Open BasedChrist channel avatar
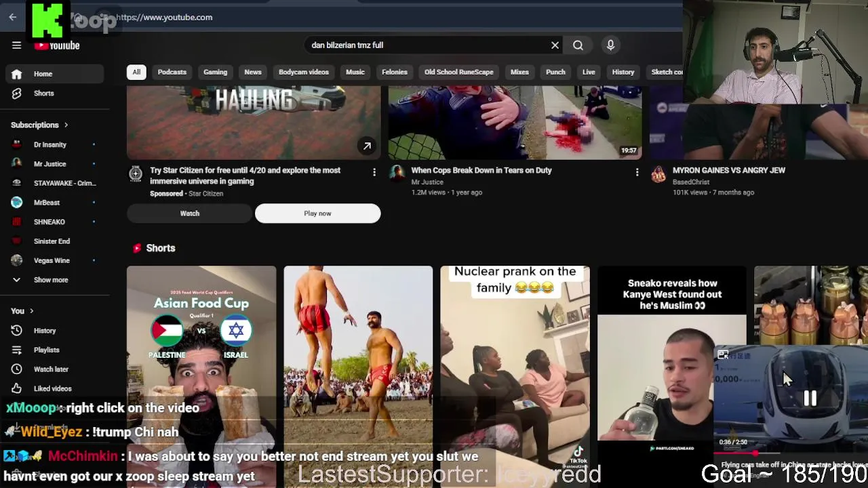The width and height of the screenshot is (868, 488). (658, 175)
